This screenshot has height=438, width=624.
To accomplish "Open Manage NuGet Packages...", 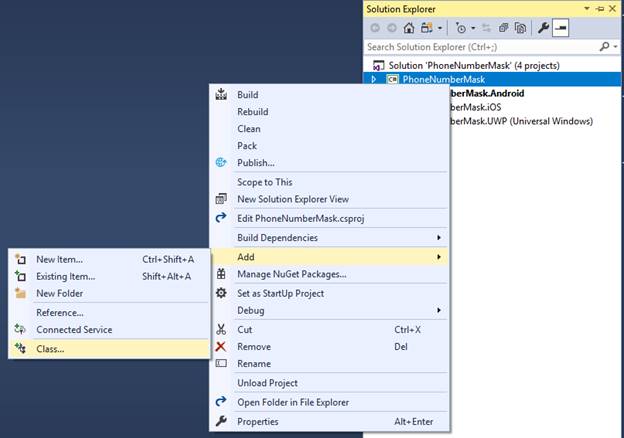I will tap(292, 274).
